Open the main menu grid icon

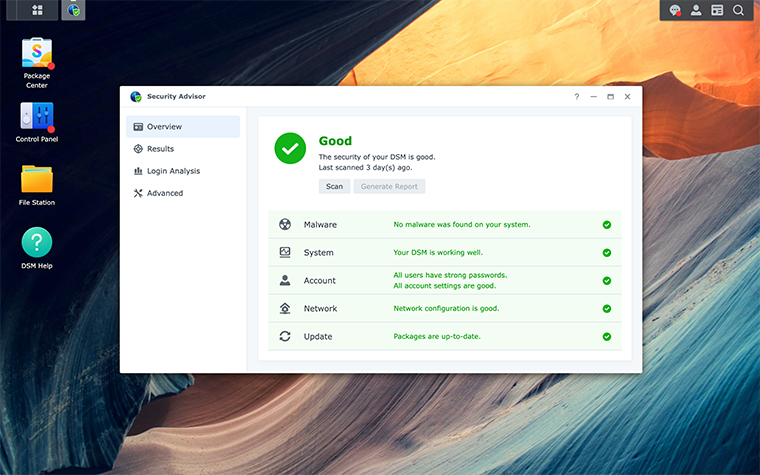(x=37, y=10)
